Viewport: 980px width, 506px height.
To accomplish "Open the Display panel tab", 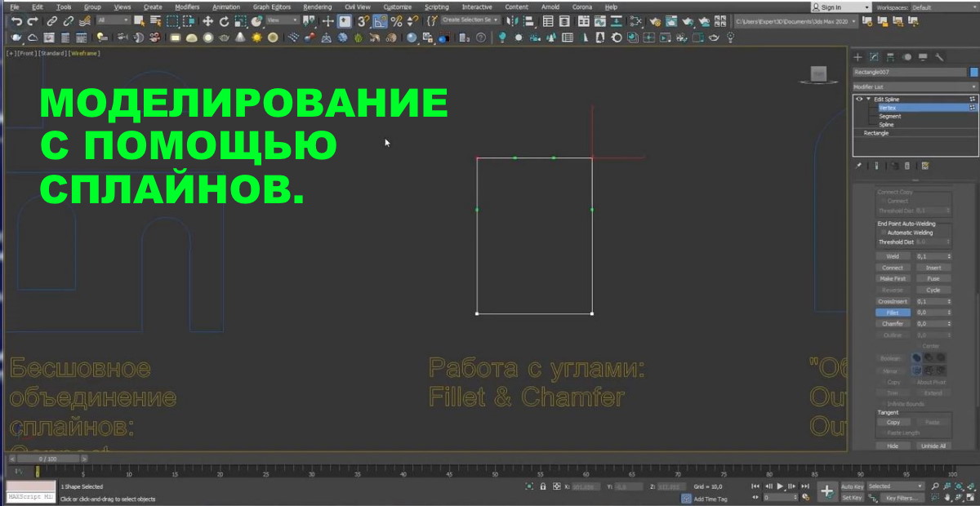I will (x=923, y=57).
